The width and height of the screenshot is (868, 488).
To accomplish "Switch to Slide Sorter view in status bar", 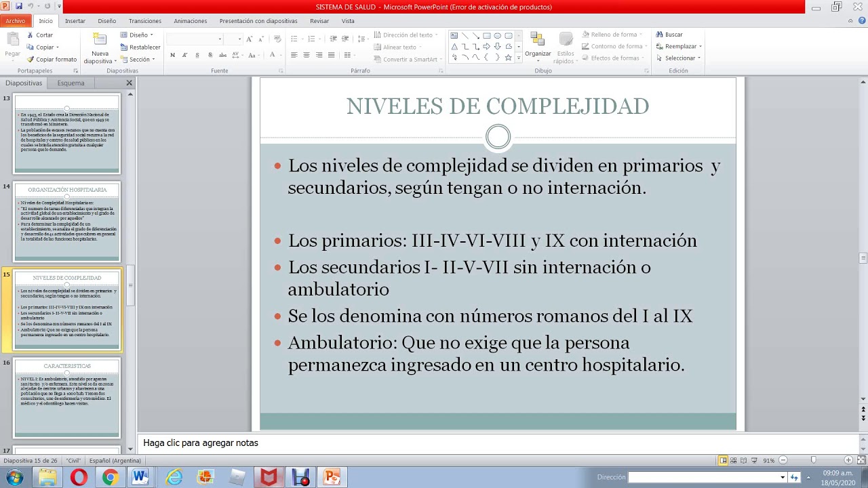I will tap(733, 461).
